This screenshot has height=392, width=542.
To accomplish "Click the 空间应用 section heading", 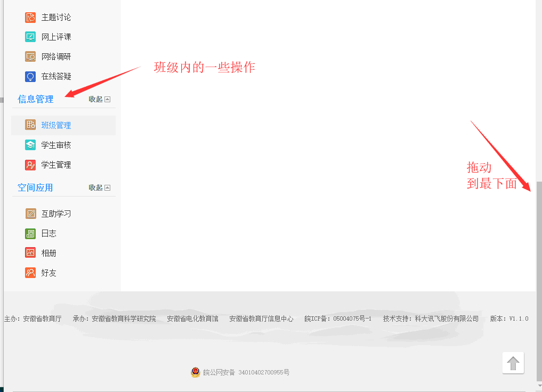I will [x=35, y=187].
